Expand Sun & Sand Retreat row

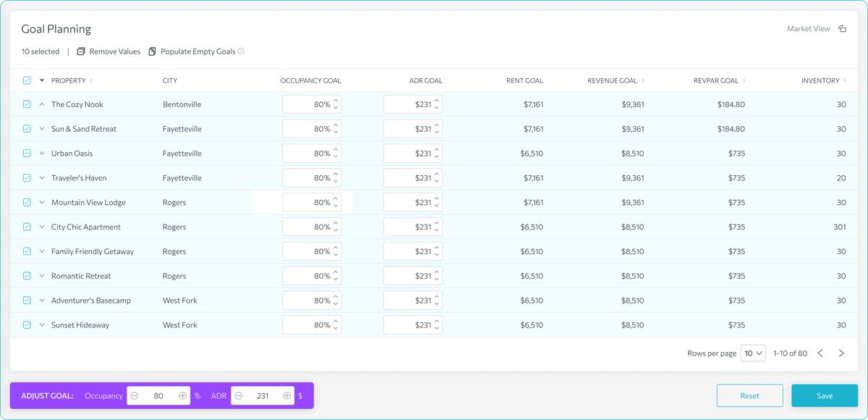pyautogui.click(x=42, y=129)
